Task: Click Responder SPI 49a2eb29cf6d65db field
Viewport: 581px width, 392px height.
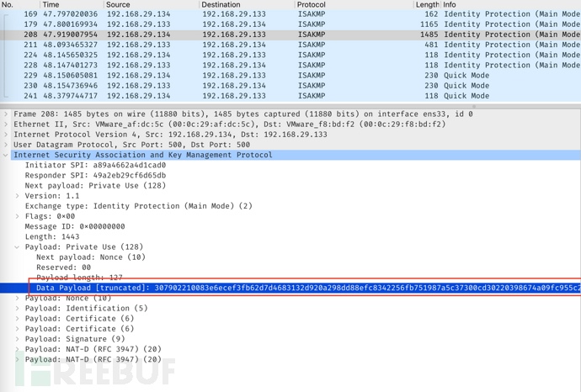Action: coord(95,176)
